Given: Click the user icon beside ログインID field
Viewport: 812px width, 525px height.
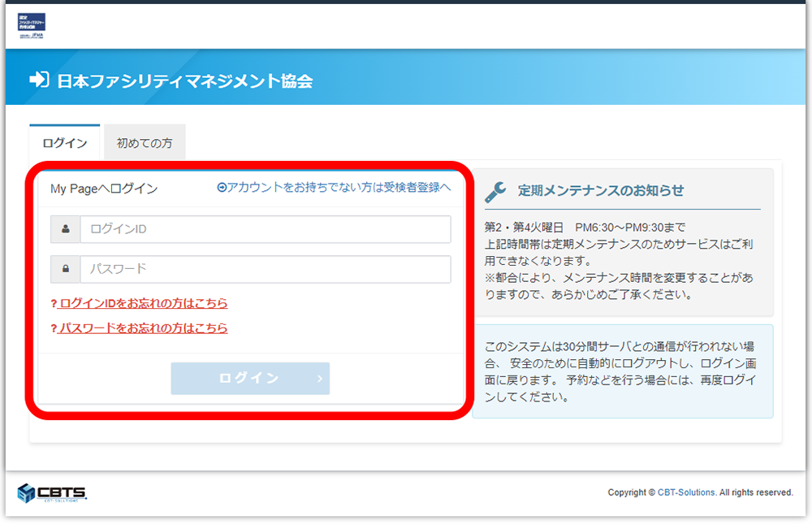Looking at the screenshot, I should point(65,229).
